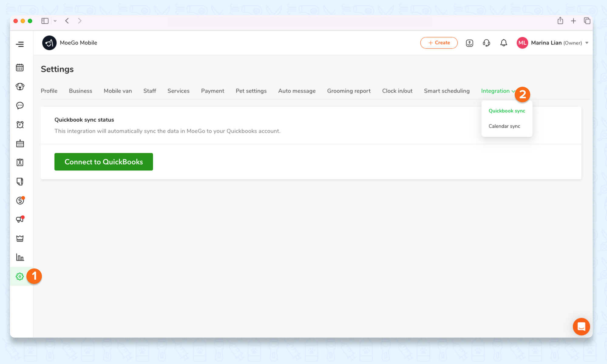Open the dollar payments sidebar icon

20,201
